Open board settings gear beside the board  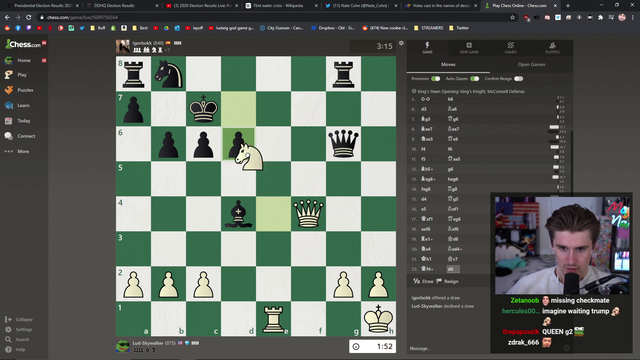pyautogui.click(x=401, y=43)
